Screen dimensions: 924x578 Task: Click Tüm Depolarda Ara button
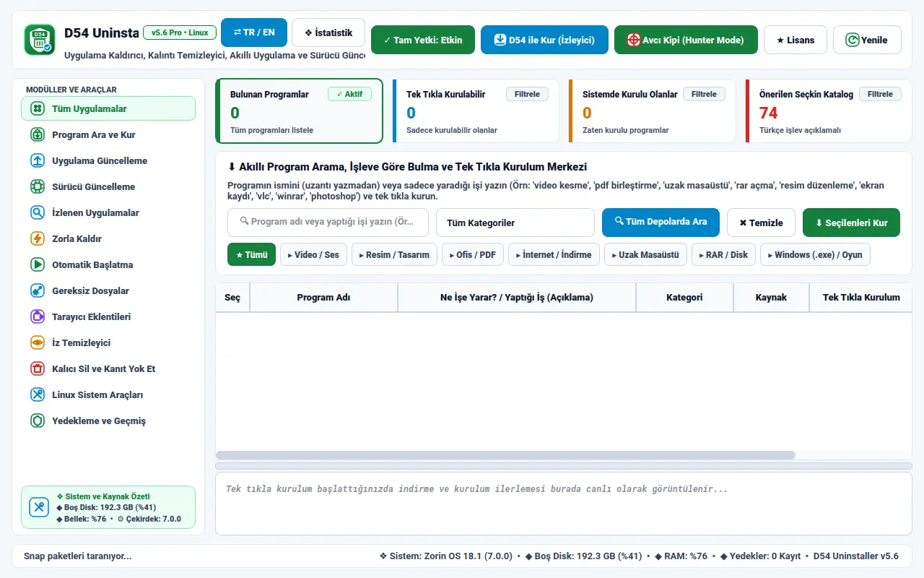pyautogui.click(x=661, y=223)
